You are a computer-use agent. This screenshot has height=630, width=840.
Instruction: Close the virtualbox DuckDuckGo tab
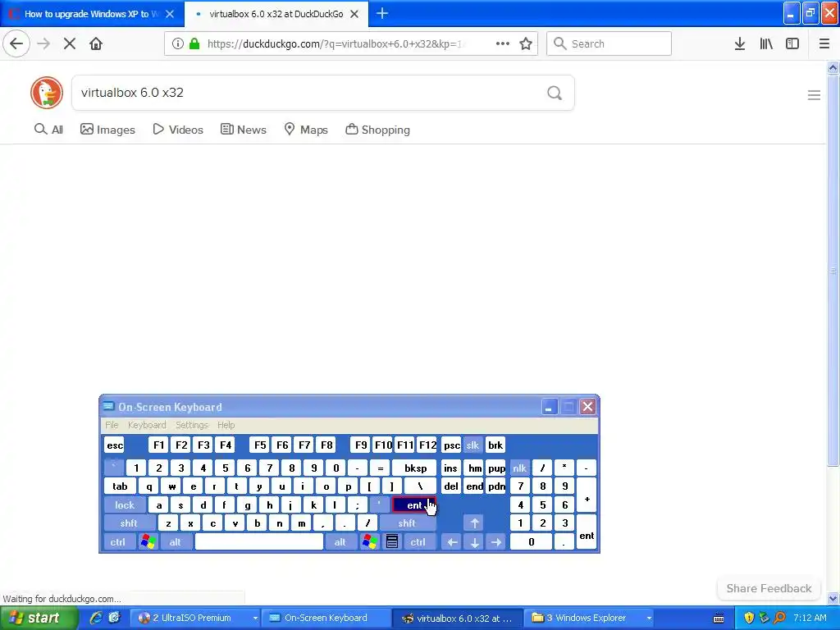pyautogui.click(x=354, y=14)
